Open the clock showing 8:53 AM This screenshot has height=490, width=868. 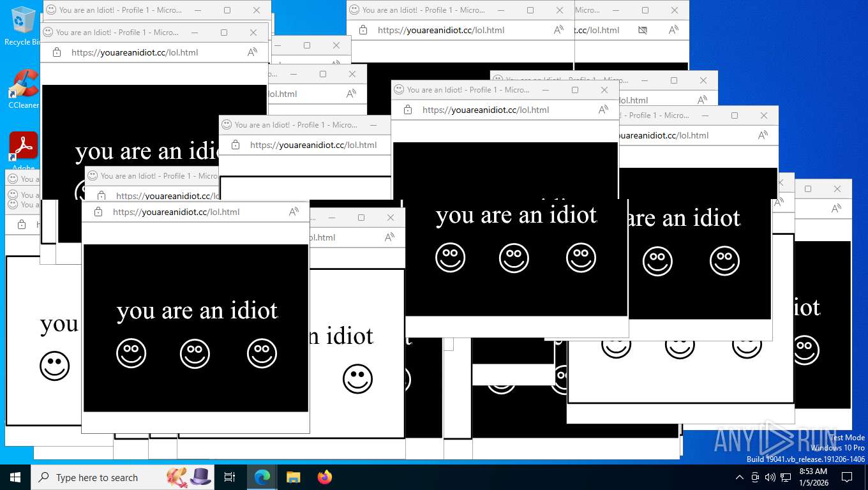pos(813,477)
